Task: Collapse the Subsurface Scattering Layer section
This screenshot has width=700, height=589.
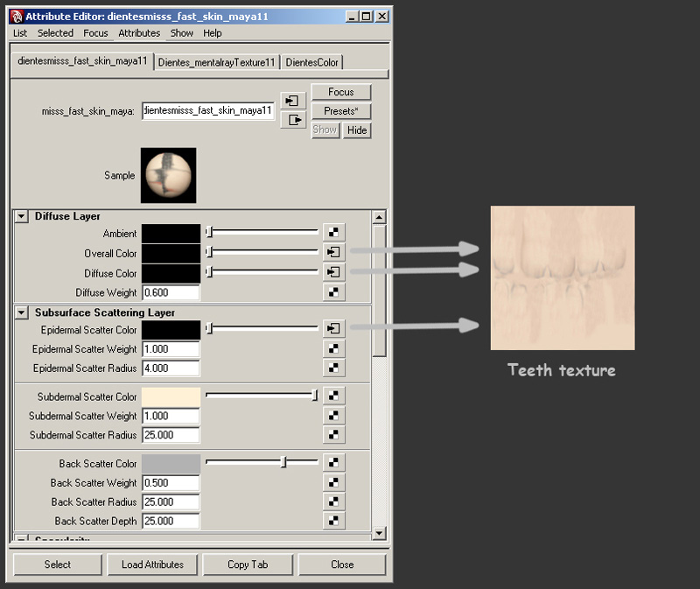Action: pyautogui.click(x=21, y=312)
